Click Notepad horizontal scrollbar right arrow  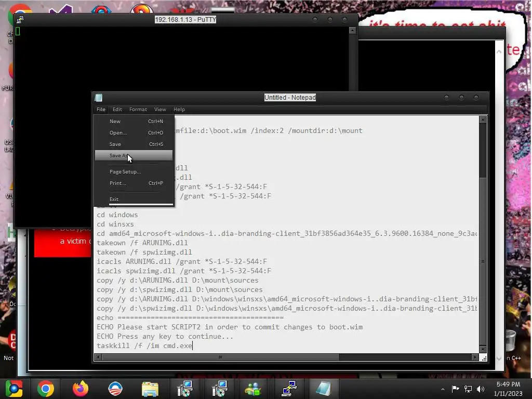click(475, 357)
